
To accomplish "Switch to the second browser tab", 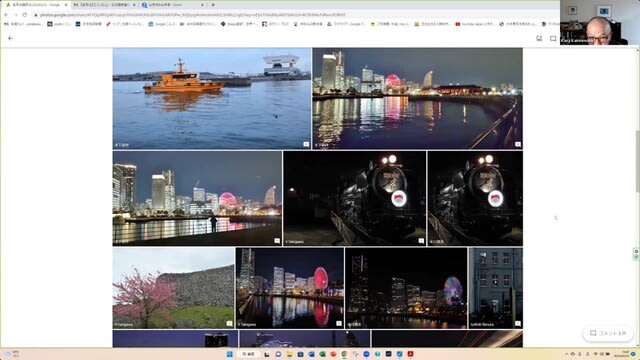I will (x=104, y=5).
